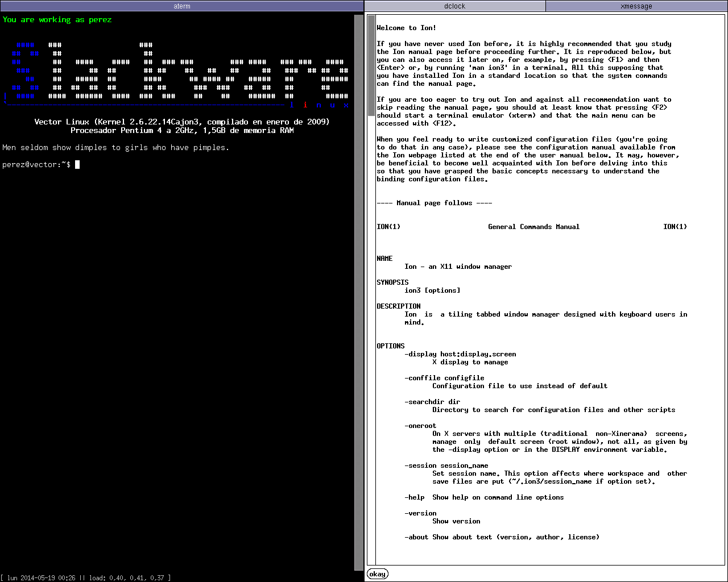Image resolution: width=728 pixels, height=582 pixels.
Task: Click the DESCRIPTION section heading
Action: (x=399, y=306)
